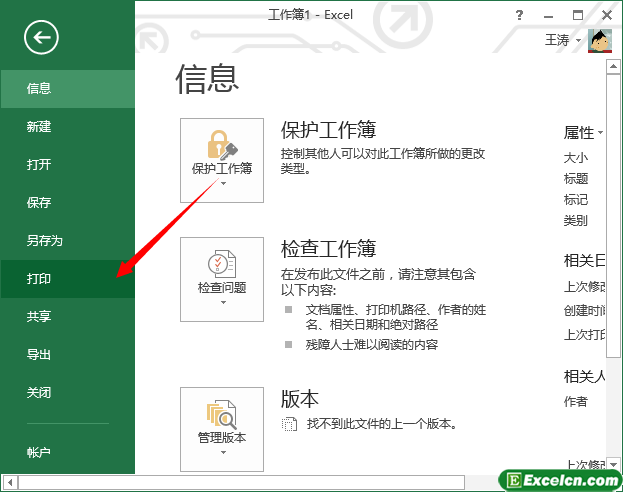
Task: Click the 标记 property label
Action: coord(576,200)
